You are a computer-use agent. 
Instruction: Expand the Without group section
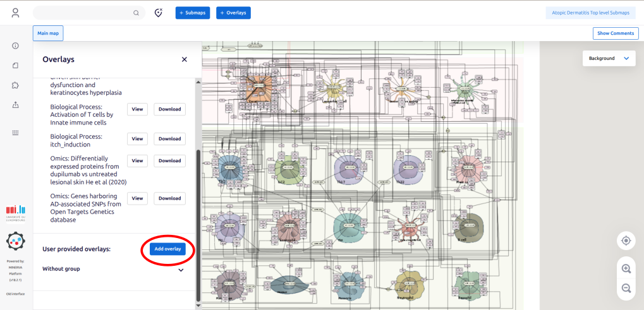tap(181, 270)
